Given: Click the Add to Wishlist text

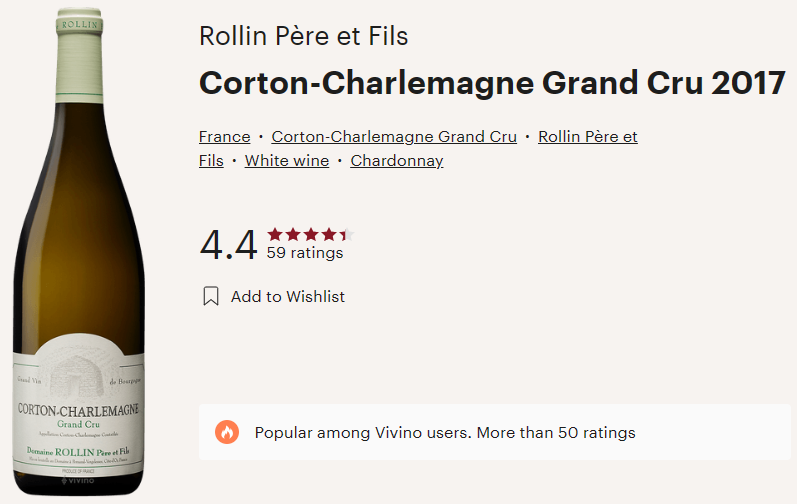Looking at the screenshot, I should (x=288, y=296).
